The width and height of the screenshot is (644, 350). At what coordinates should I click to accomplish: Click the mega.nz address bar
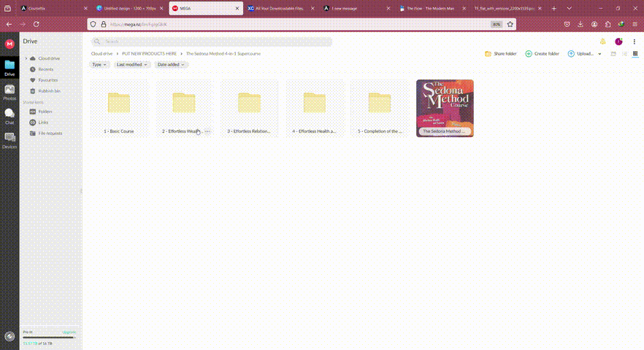pyautogui.click(x=300, y=24)
